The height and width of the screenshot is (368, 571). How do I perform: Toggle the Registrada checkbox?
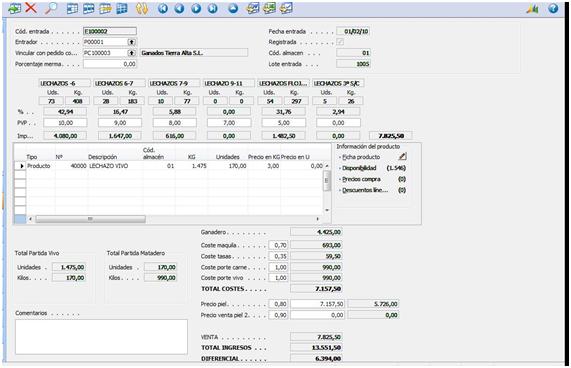point(340,42)
